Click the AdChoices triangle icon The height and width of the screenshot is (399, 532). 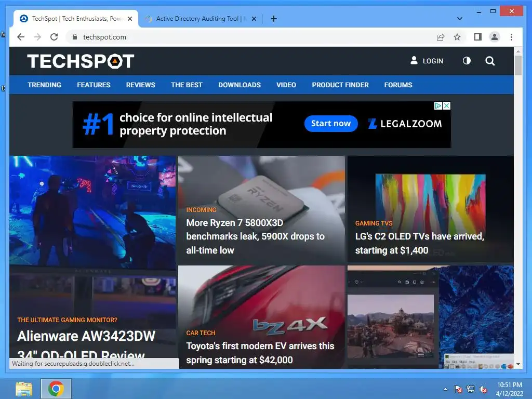pos(438,106)
